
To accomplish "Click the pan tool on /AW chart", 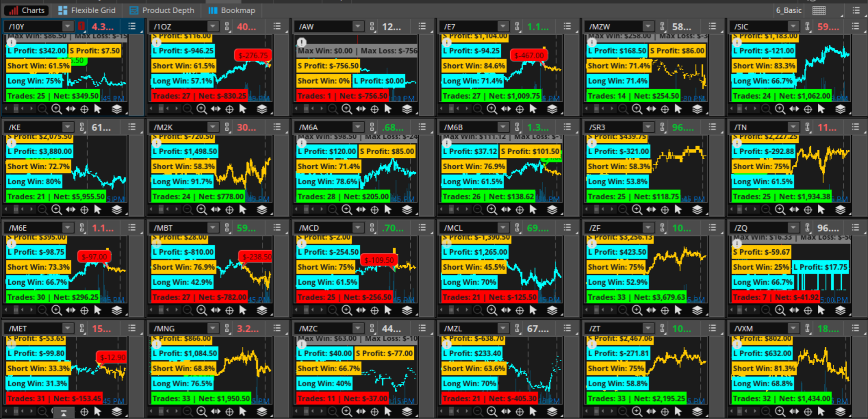I will click(x=361, y=109).
